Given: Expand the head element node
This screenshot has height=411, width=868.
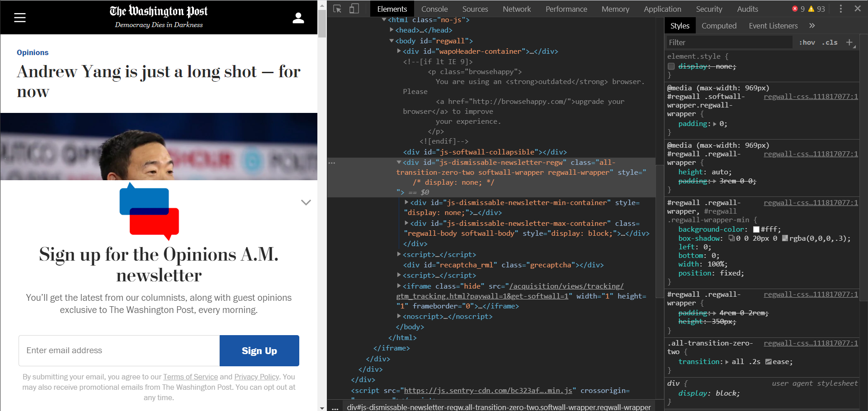Looking at the screenshot, I should click(x=392, y=30).
